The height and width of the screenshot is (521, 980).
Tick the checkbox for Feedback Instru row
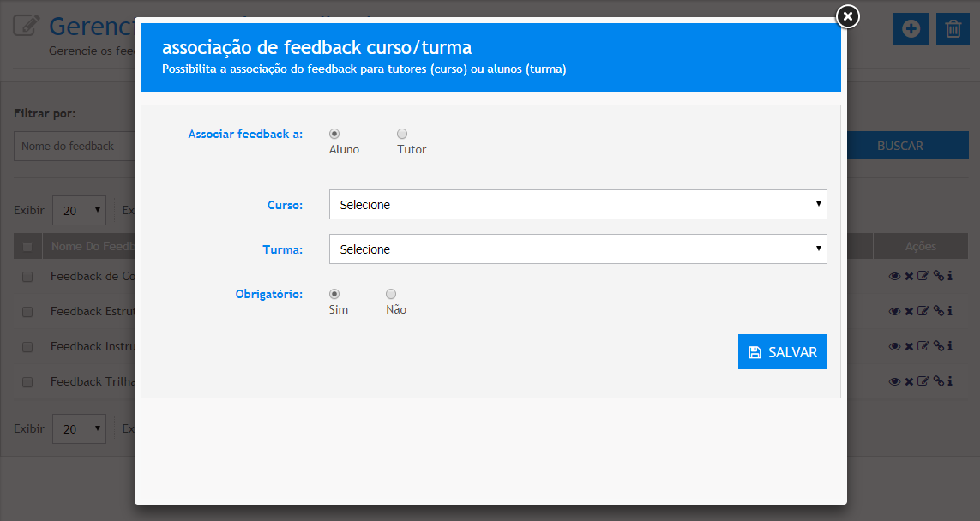tap(27, 347)
